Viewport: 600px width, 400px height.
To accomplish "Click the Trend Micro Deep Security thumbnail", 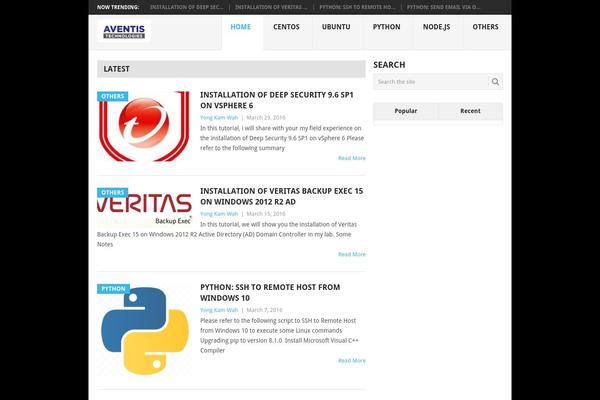I will tap(144, 126).
